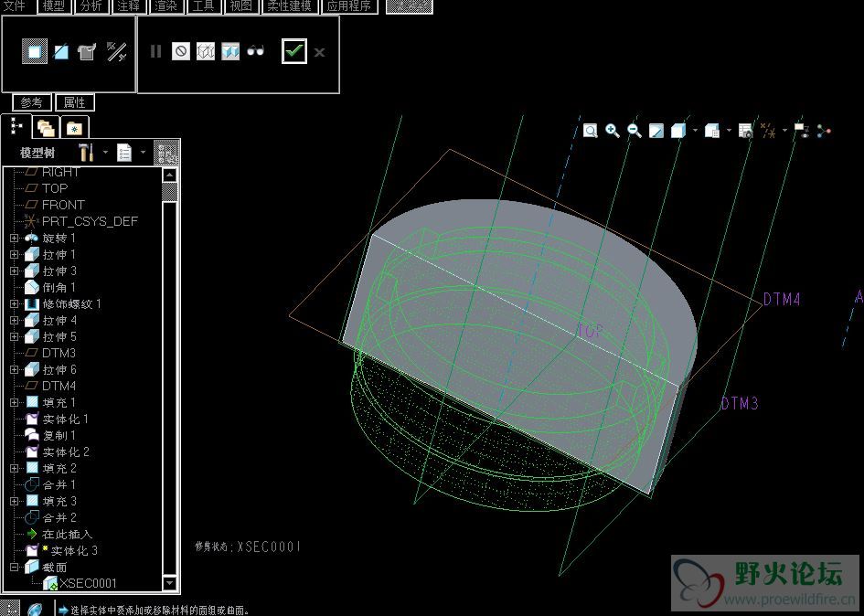Open the 分析 ribbon tab
The image size is (864, 616).
91,6
